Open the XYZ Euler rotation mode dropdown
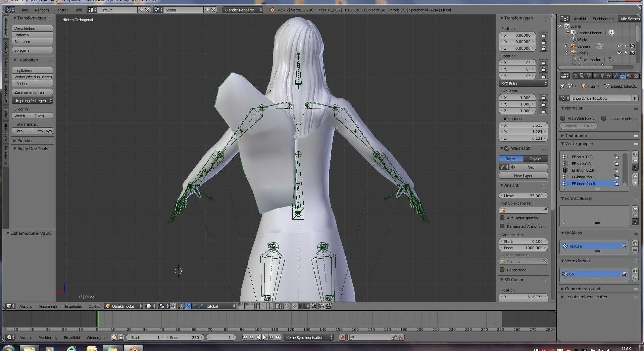 pyautogui.click(x=523, y=84)
